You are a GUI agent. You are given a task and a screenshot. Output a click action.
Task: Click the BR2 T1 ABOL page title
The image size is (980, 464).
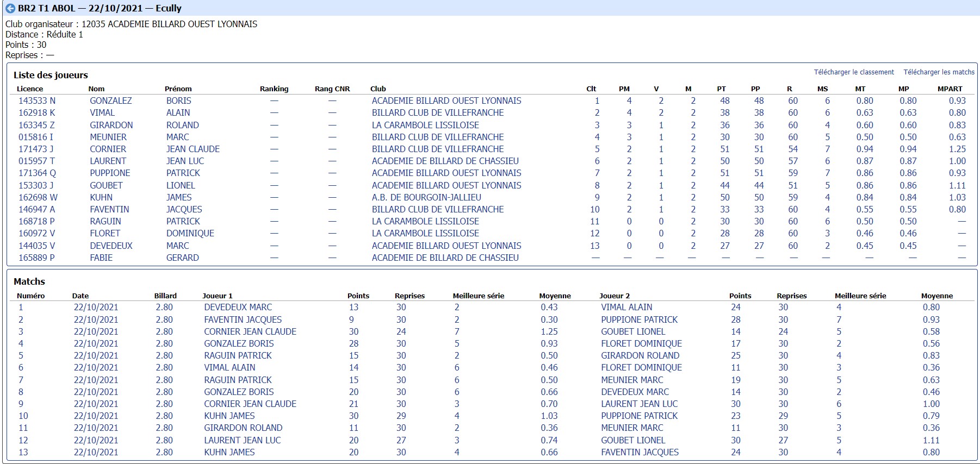click(x=100, y=8)
